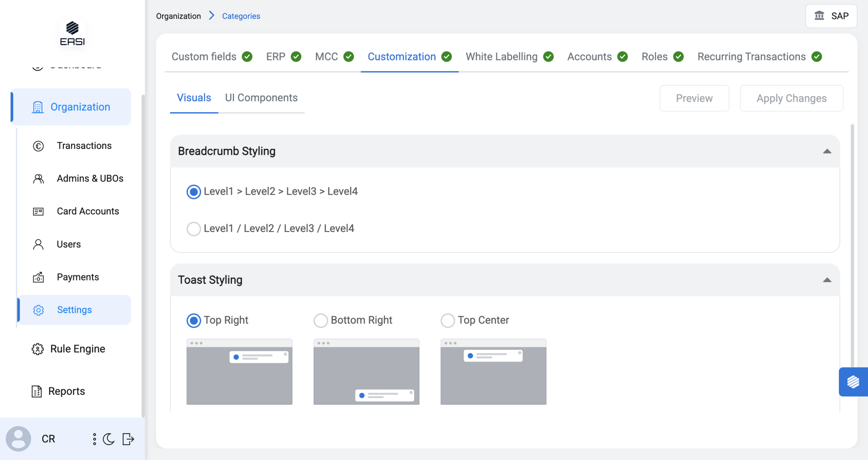Switch to UI Components tab
This screenshot has width=868, height=460.
[x=261, y=98]
